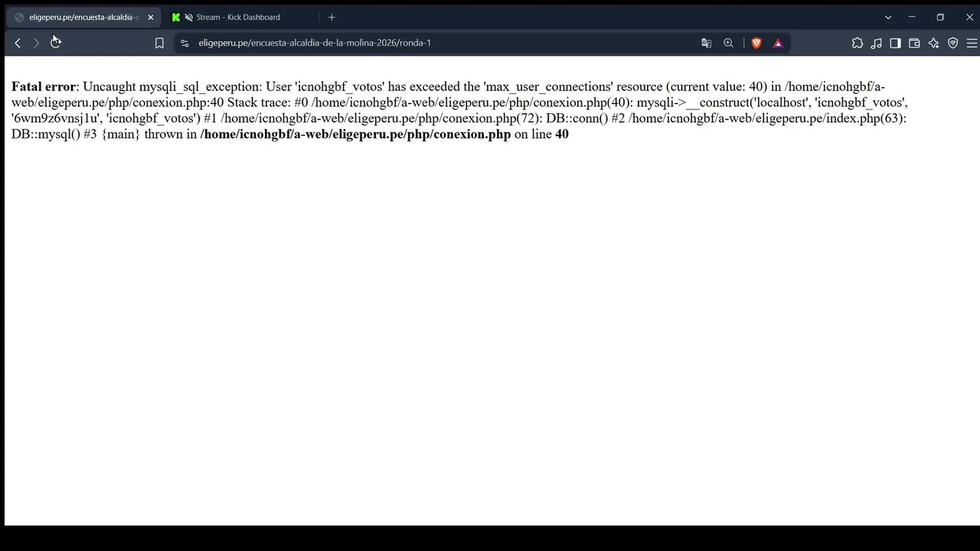Restore down the browser window
980x551 pixels.
pos(940,17)
